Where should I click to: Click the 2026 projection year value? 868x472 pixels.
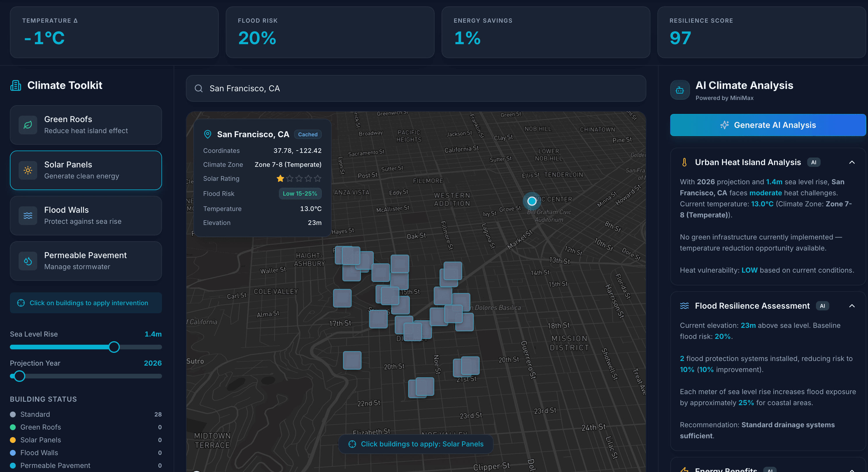click(x=153, y=363)
